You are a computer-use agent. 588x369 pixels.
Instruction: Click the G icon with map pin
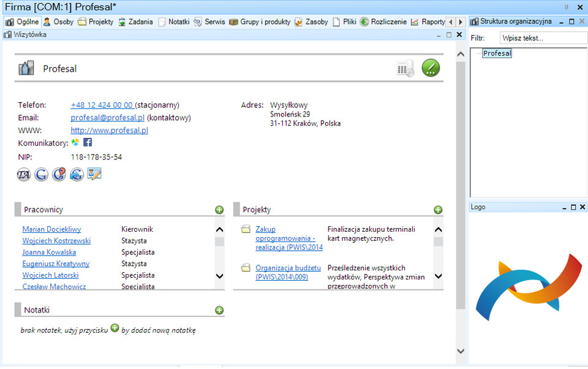tap(59, 174)
